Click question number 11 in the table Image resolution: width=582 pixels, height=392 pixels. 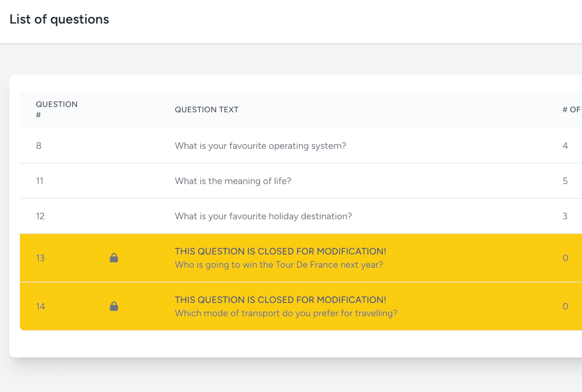pos(40,181)
